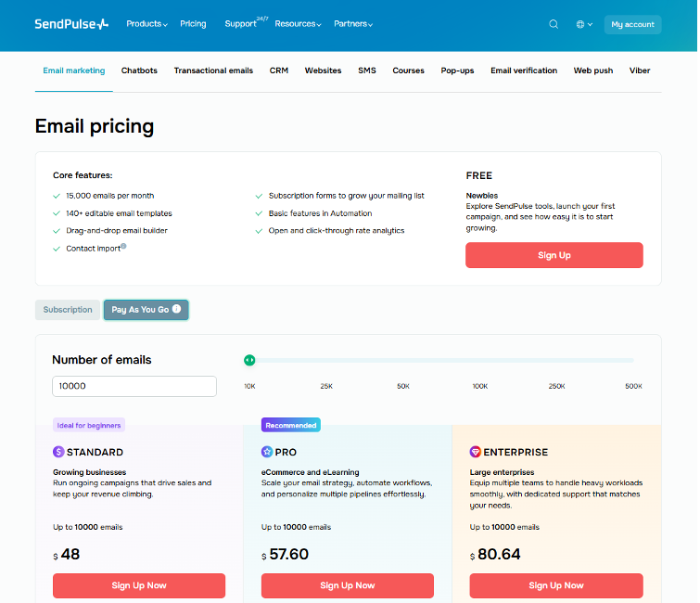Click 'Subscription forms to grow your mailing list'
Screen dimensions: 700x603
(x=346, y=196)
